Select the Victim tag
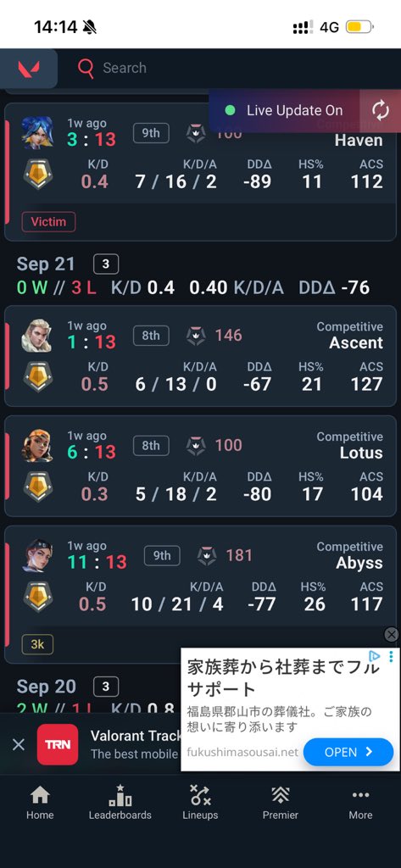The height and width of the screenshot is (868, 401). click(48, 221)
